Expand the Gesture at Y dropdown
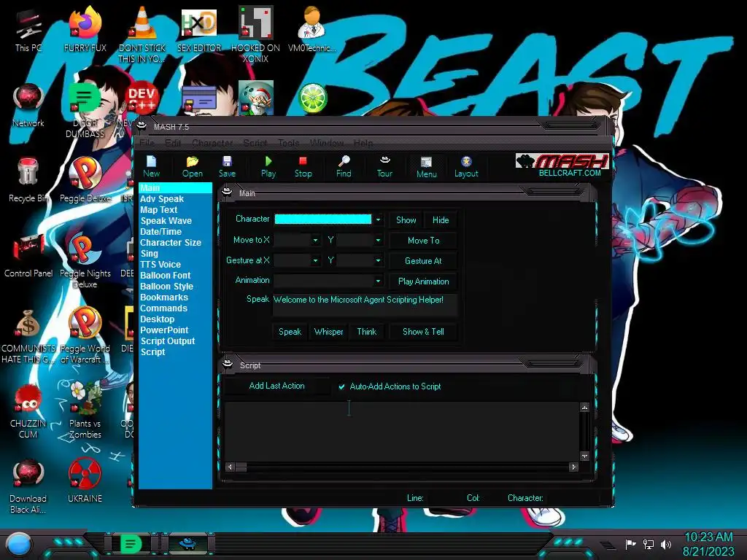This screenshot has height=560, width=747. coord(378,260)
